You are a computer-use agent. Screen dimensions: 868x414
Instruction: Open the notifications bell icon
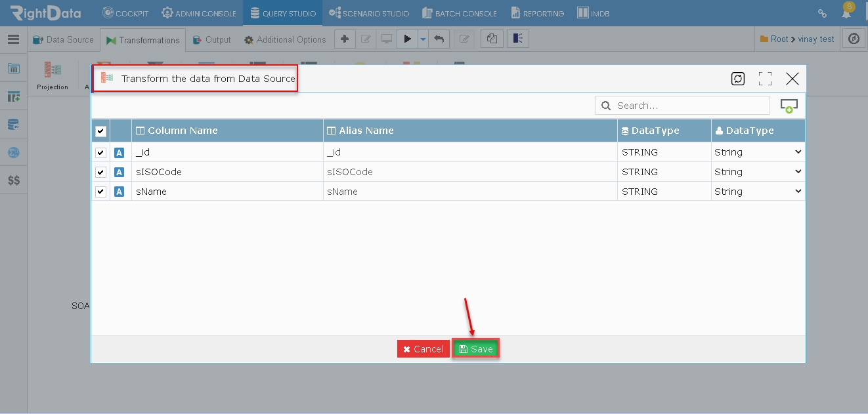pyautogui.click(x=846, y=13)
